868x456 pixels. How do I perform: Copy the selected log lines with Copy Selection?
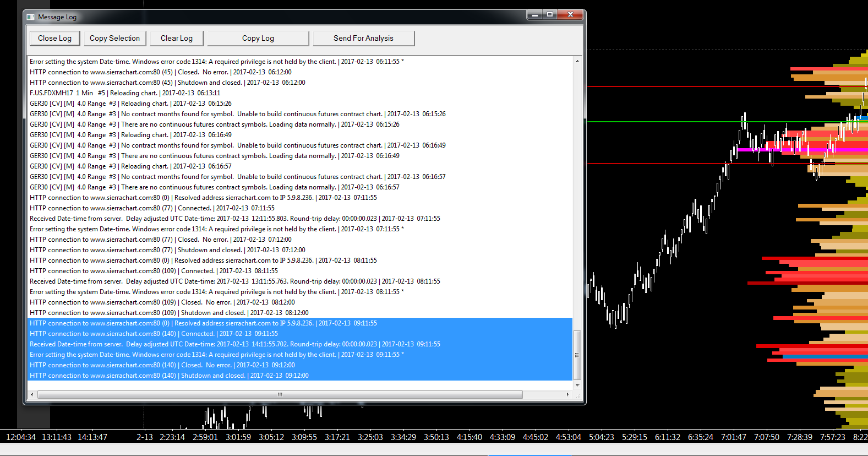114,38
